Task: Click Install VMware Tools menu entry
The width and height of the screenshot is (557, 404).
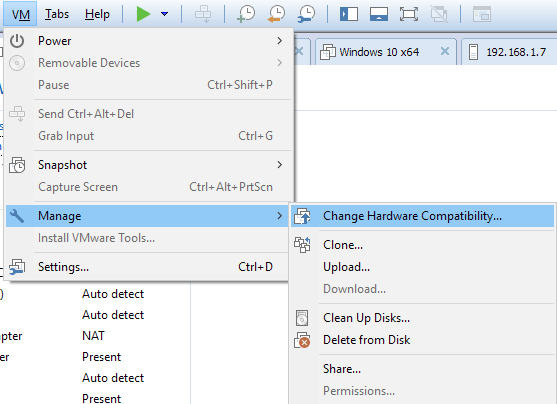Action: (x=147, y=238)
